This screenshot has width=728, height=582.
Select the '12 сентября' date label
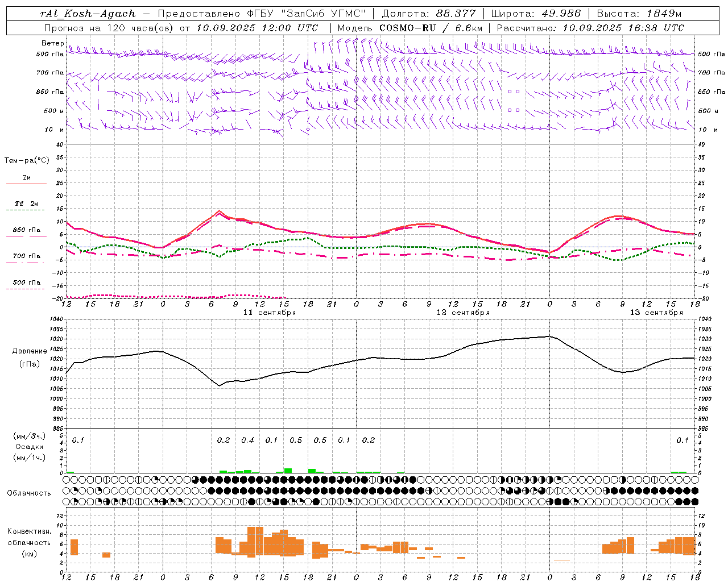point(463,313)
